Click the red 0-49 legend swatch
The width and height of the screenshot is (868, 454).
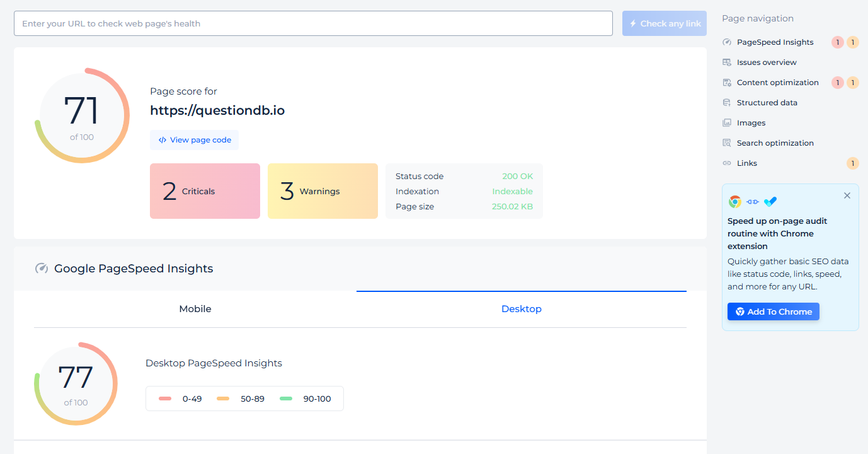[x=165, y=399]
